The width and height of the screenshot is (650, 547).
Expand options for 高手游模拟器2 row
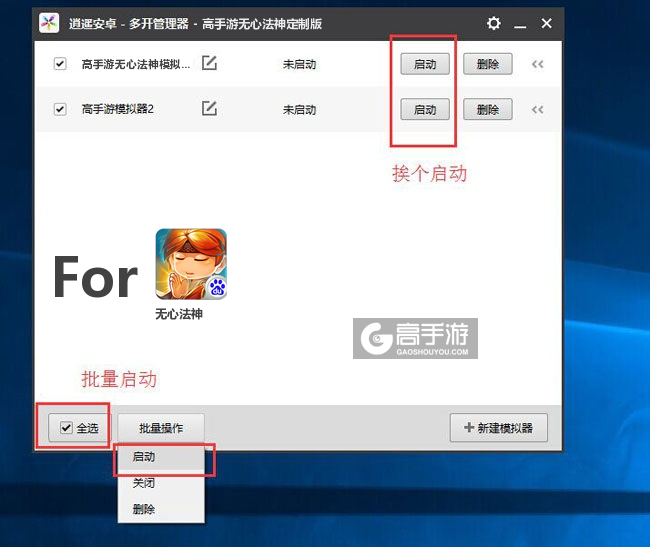click(x=537, y=110)
